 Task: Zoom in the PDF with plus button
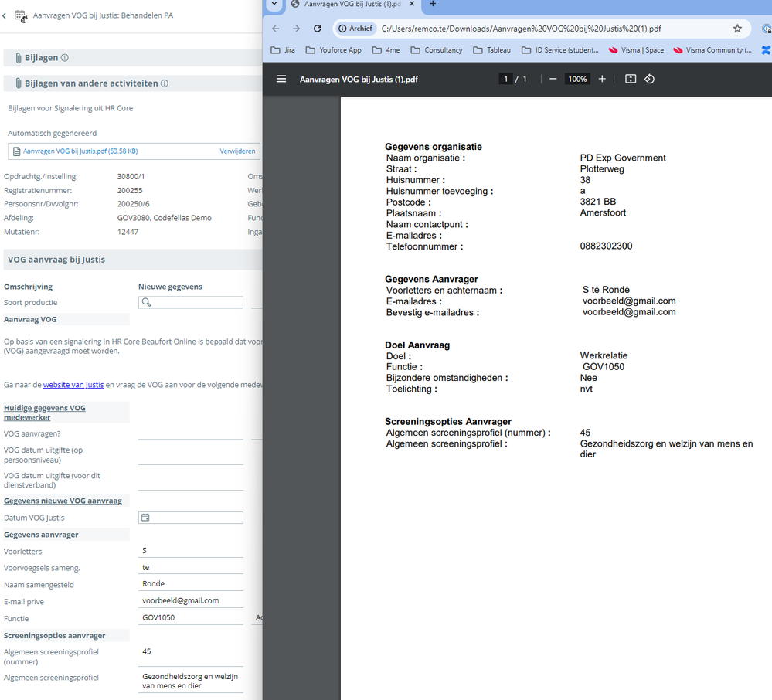coord(602,79)
